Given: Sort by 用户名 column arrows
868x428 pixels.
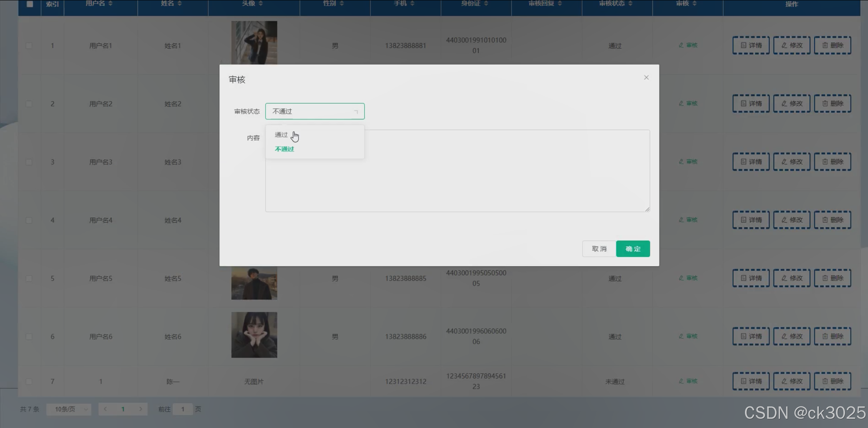Looking at the screenshot, I should (x=111, y=3).
